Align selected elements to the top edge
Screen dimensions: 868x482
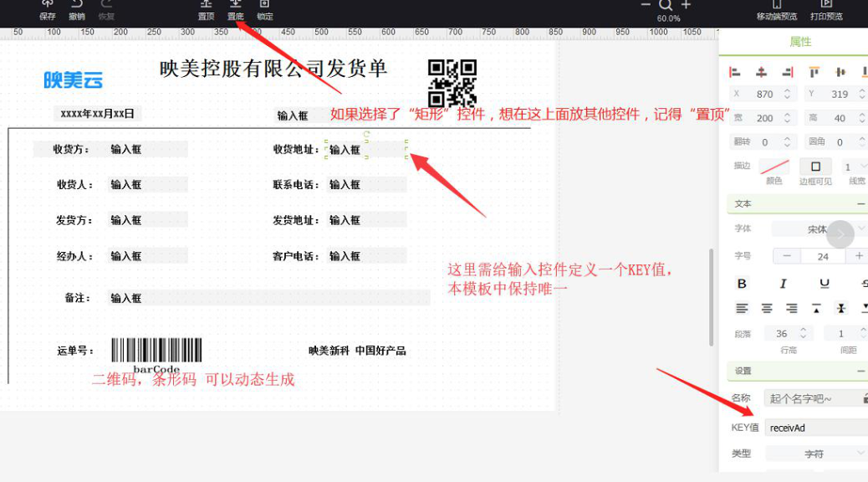tap(814, 73)
